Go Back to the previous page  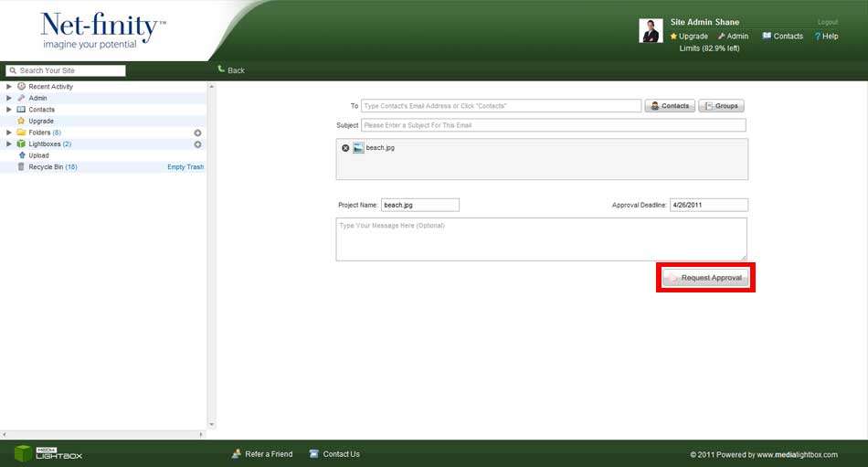(x=231, y=70)
